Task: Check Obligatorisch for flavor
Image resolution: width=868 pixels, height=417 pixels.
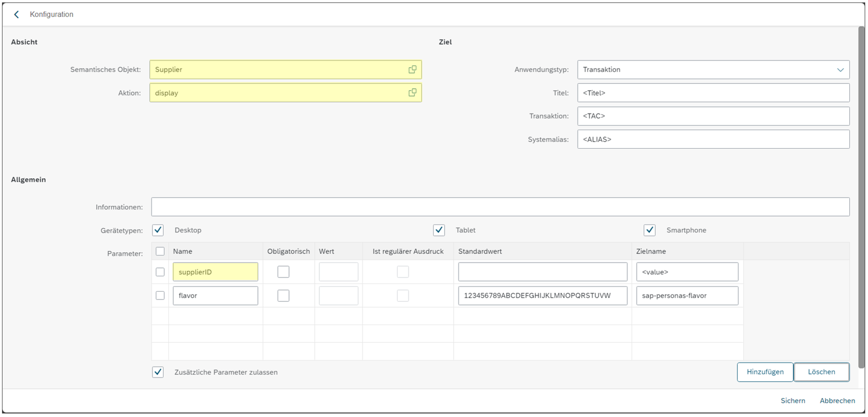Action: click(x=283, y=295)
